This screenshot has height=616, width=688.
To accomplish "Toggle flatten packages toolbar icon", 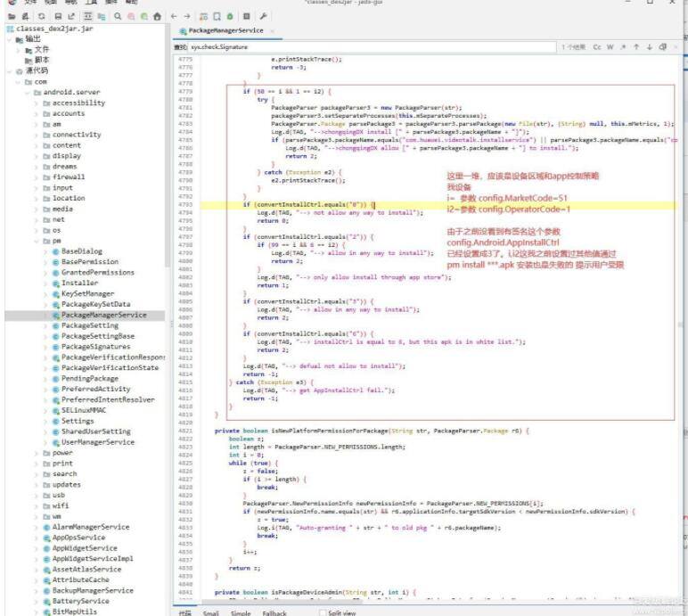I will 102,17.
